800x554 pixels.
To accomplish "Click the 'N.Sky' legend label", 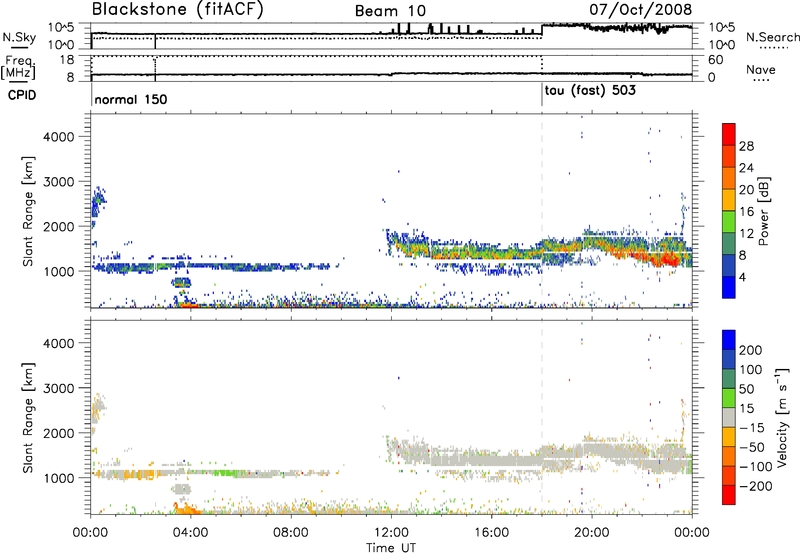I will tap(19, 37).
